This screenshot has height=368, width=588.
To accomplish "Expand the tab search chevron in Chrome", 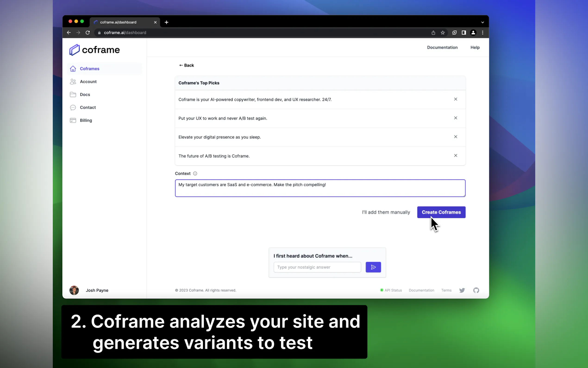I will 482,22.
